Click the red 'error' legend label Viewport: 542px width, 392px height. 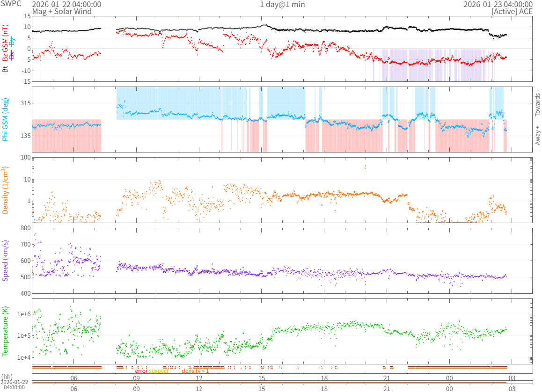click(x=141, y=371)
